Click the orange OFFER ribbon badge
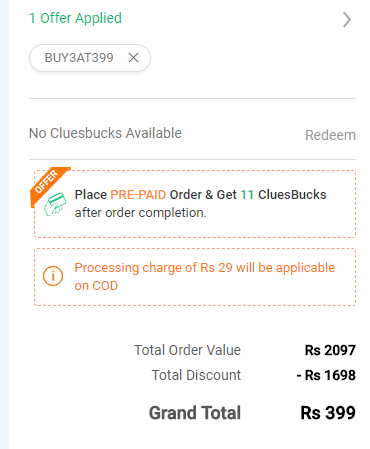The height and width of the screenshot is (449, 370). 48,183
